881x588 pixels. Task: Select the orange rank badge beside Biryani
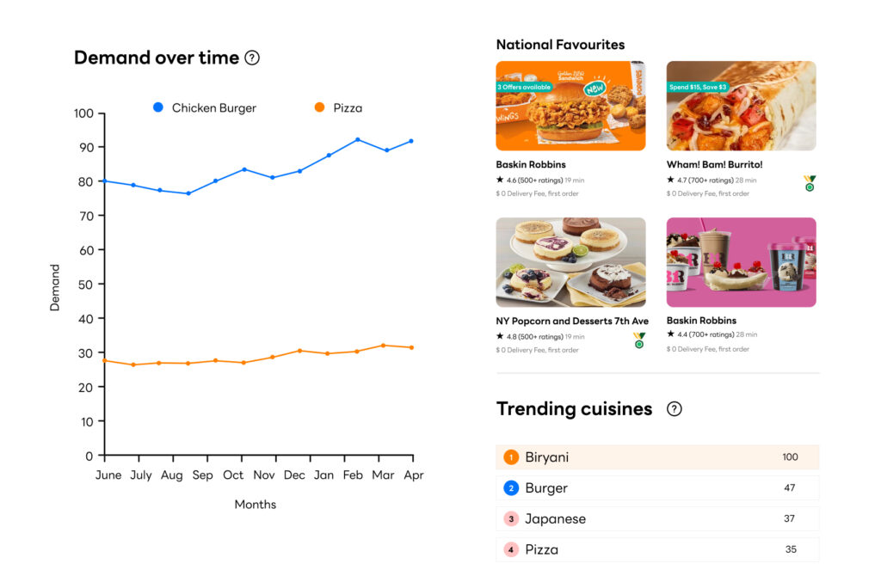click(511, 457)
